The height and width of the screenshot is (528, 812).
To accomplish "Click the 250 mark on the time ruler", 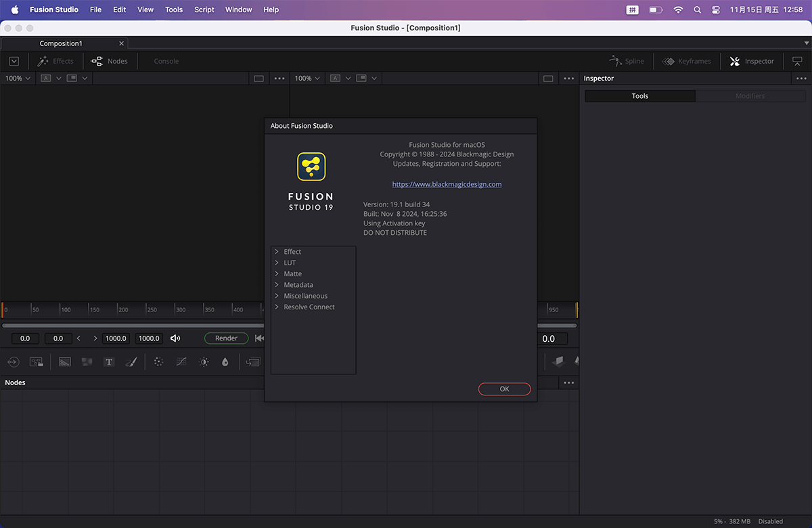I will tap(152, 310).
